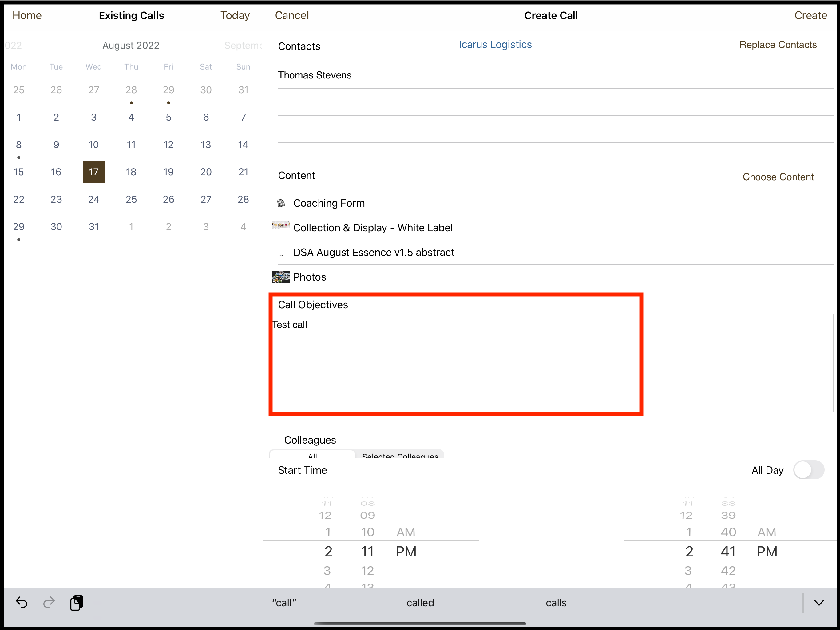Select hour 3 on the start time wheel
The height and width of the screenshot is (630, 840).
pyautogui.click(x=328, y=570)
